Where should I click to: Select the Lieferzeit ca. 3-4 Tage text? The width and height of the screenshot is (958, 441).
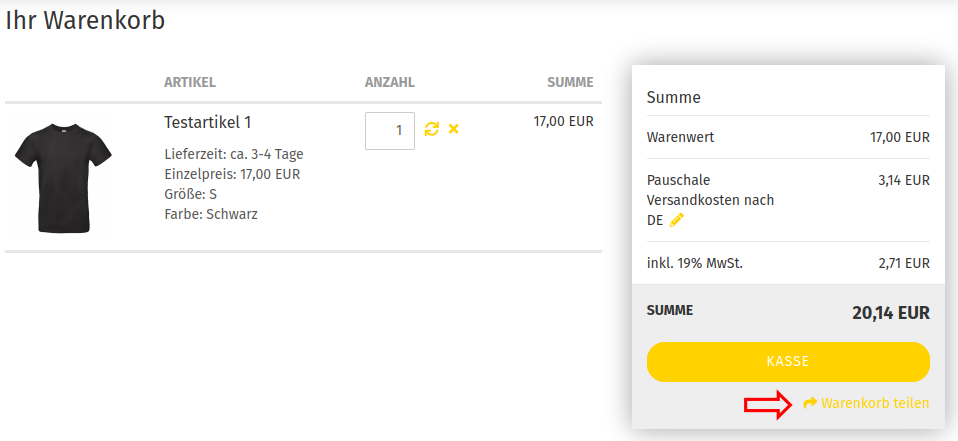point(234,154)
